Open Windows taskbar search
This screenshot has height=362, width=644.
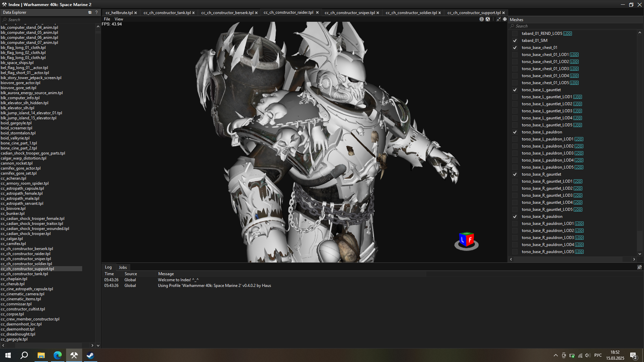pos(24,355)
